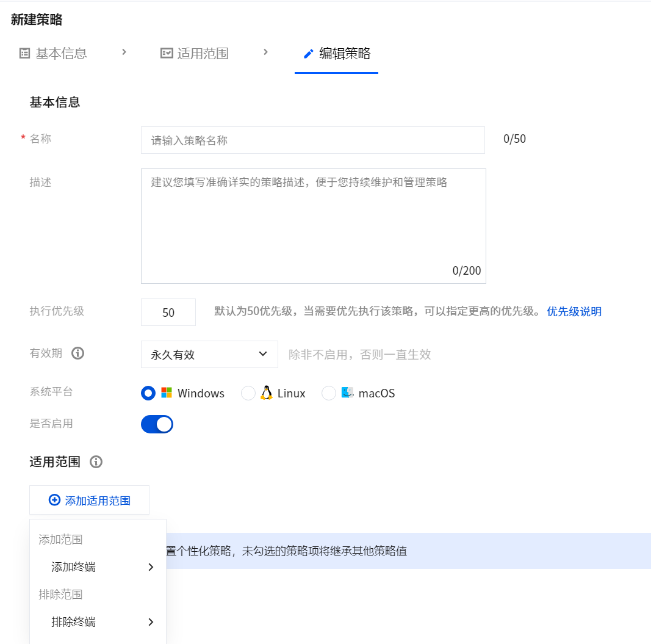Click the Linux penguin icon
The width and height of the screenshot is (651, 644).
coord(267,393)
